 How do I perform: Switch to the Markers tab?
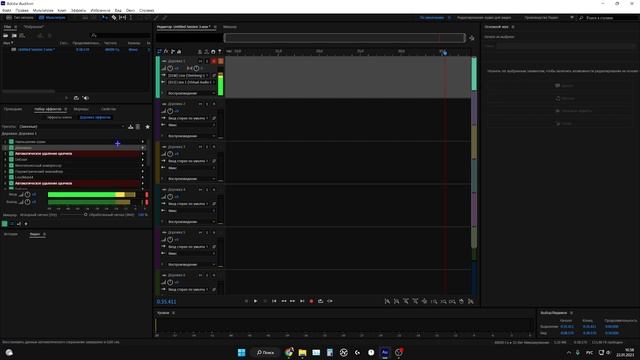(x=81, y=109)
